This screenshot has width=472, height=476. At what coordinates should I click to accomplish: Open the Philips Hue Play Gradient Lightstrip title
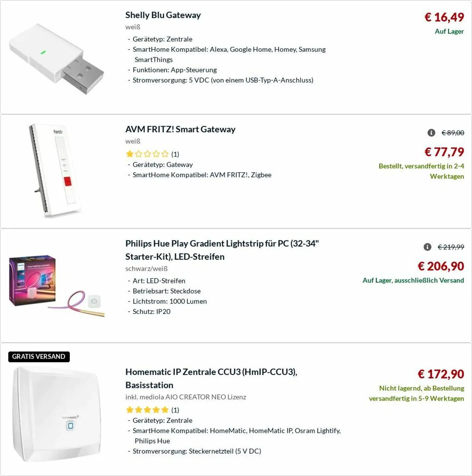[222, 250]
